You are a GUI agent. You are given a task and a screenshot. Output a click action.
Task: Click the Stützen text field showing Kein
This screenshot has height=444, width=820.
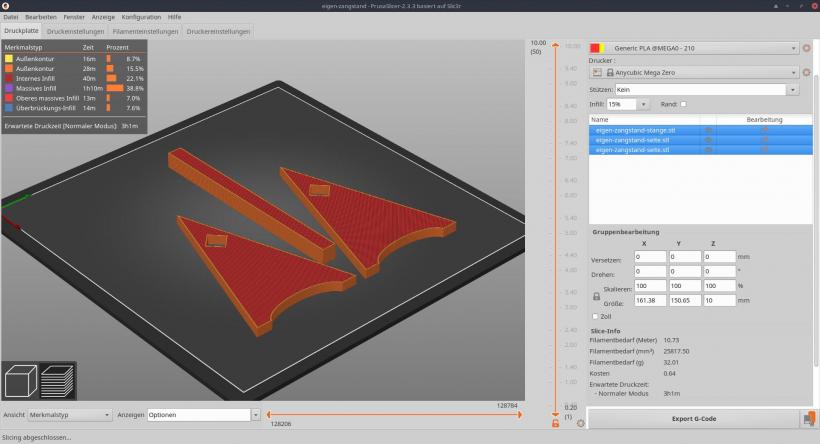pyautogui.click(x=701, y=90)
